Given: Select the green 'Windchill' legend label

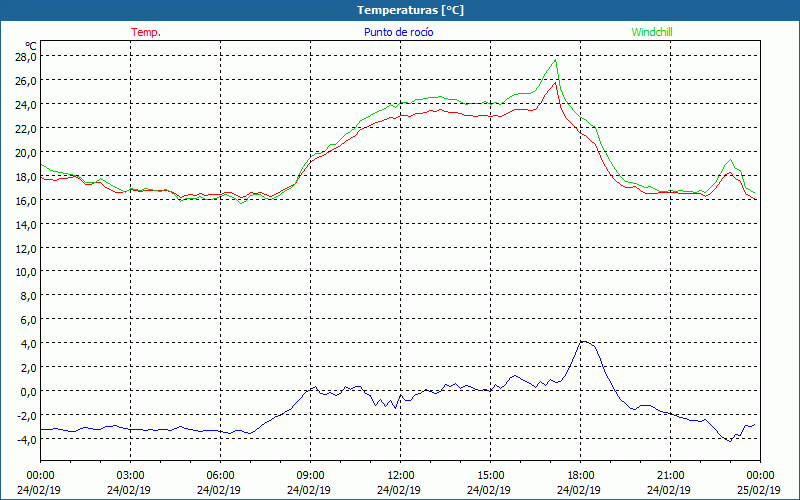Looking at the screenshot, I should pos(652,32).
